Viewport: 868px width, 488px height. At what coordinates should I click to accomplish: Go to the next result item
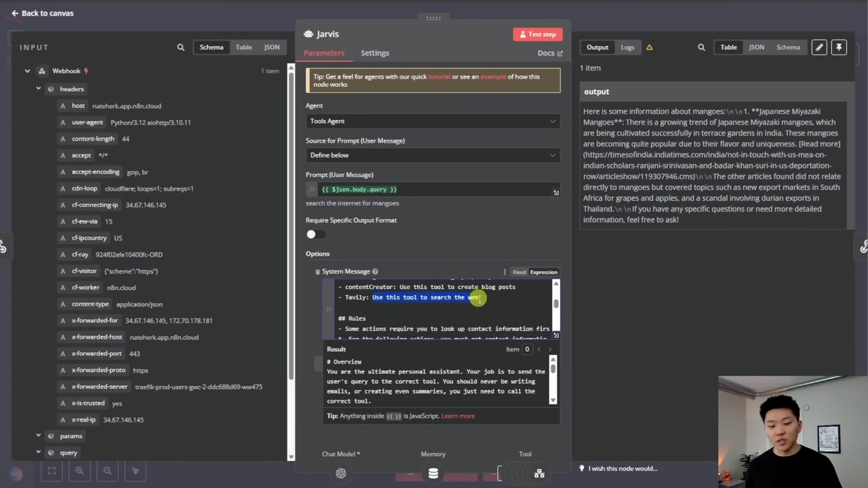coord(550,349)
